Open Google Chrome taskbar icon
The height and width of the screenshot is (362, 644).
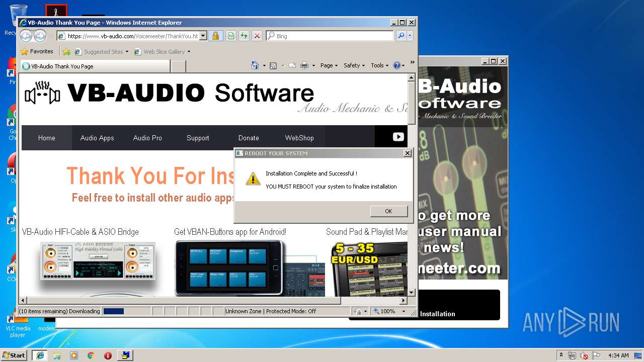pos(91,355)
